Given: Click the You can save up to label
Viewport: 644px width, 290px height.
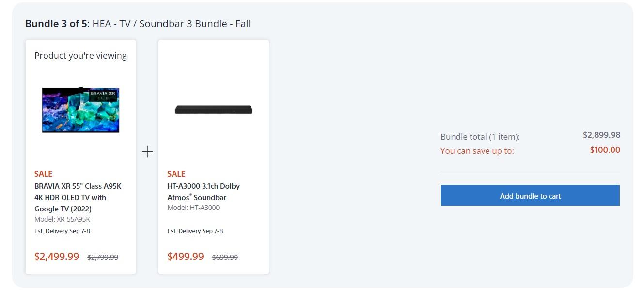Looking at the screenshot, I should coord(477,151).
